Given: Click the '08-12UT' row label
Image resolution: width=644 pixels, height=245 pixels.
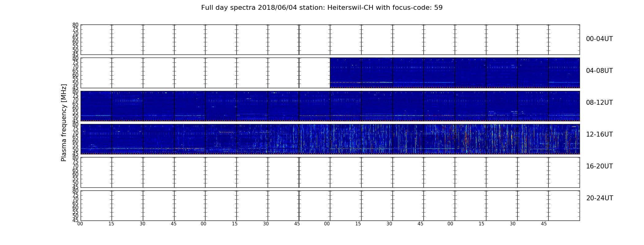Looking at the screenshot, I should (599, 103).
